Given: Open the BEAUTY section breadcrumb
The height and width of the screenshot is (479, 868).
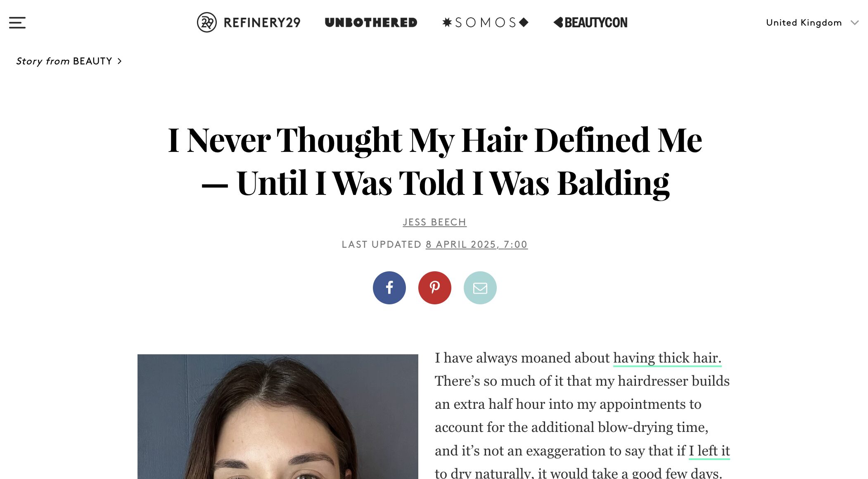Looking at the screenshot, I should tap(92, 61).
